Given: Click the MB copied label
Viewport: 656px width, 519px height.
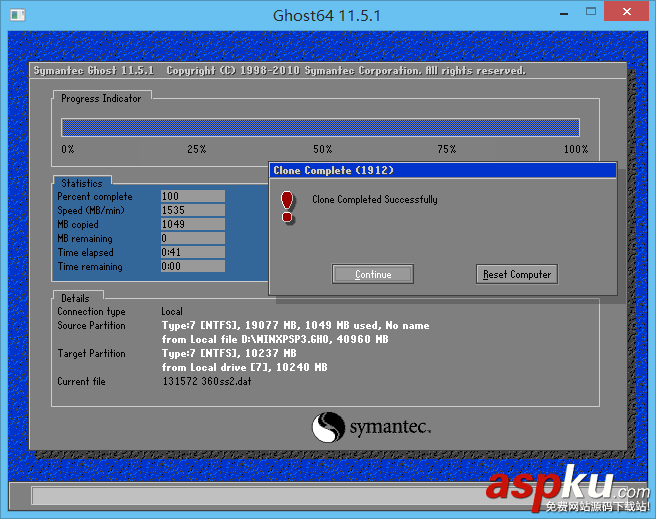Looking at the screenshot, I should (78, 225).
